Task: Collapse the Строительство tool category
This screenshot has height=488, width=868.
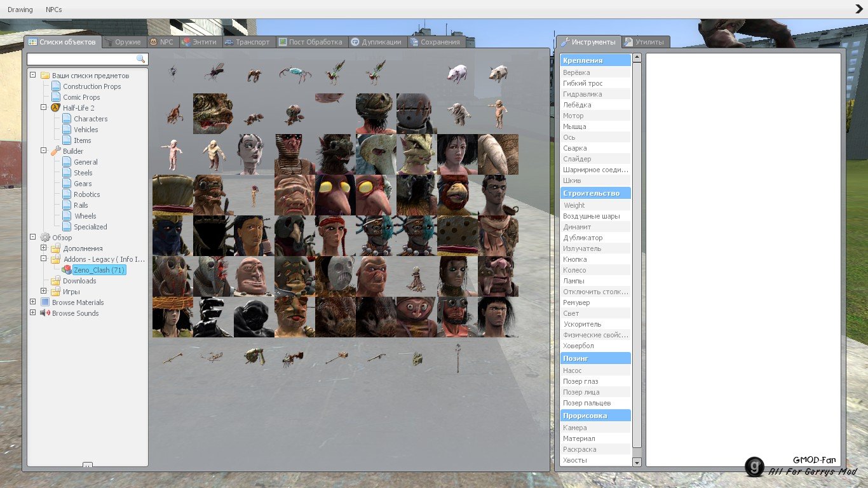Action: [x=595, y=193]
